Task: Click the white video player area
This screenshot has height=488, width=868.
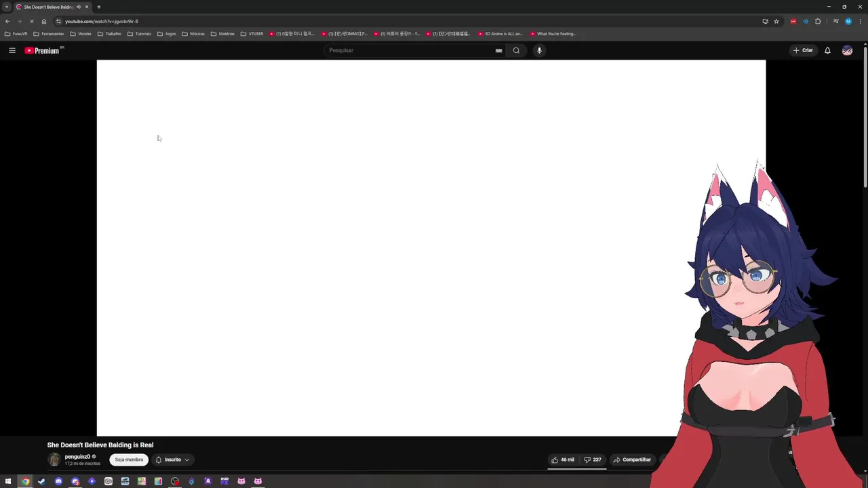Action: (x=431, y=247)
